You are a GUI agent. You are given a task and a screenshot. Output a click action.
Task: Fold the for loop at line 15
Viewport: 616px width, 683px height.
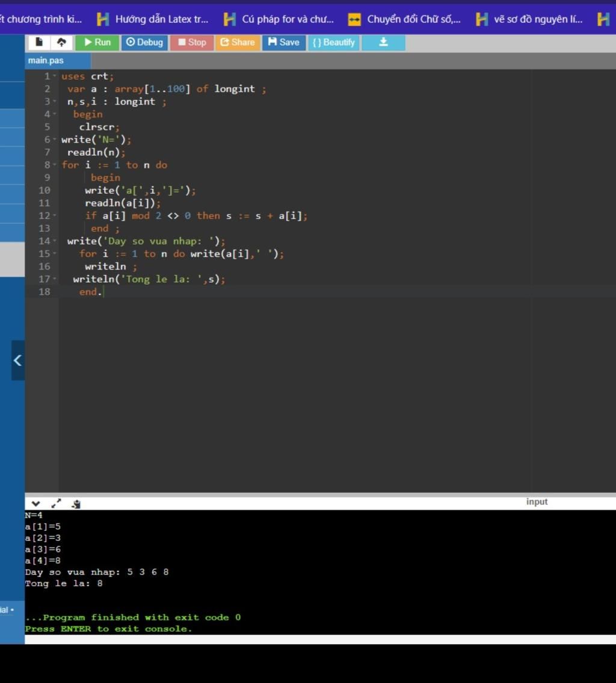pos(55,253)
